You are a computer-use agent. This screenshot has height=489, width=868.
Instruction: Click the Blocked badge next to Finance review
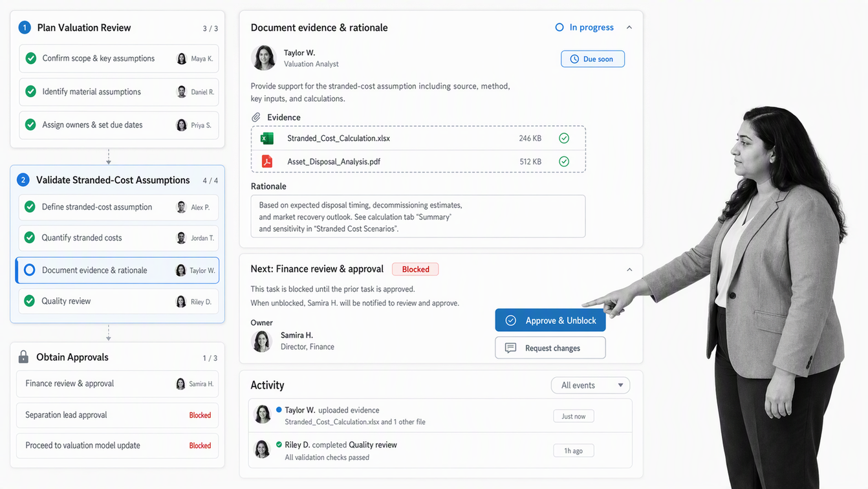point(415,269)
